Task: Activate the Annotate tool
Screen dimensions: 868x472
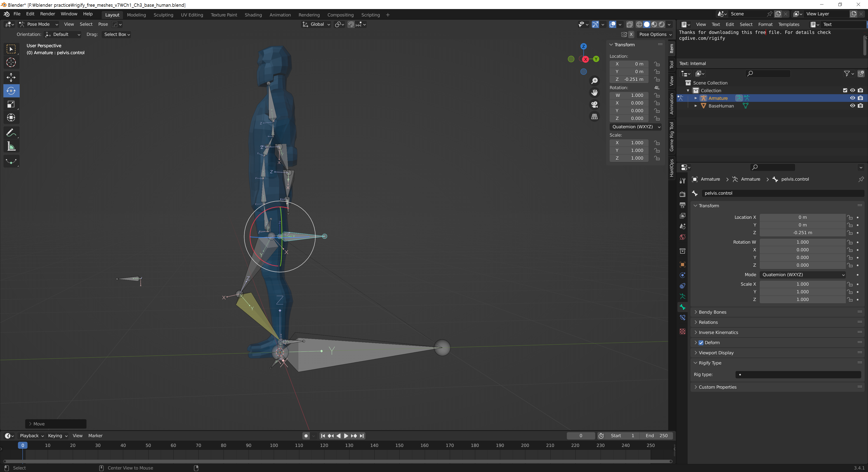Action: coord(11,133)
